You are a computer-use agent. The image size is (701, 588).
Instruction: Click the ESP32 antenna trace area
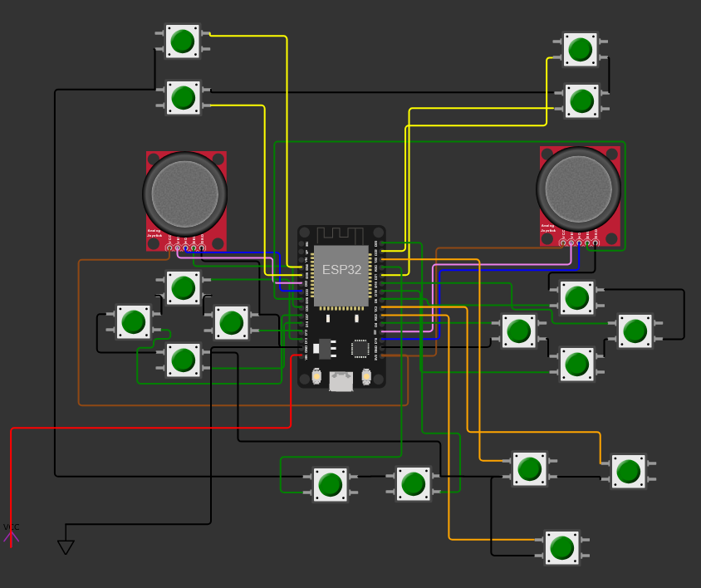point(340,235)
